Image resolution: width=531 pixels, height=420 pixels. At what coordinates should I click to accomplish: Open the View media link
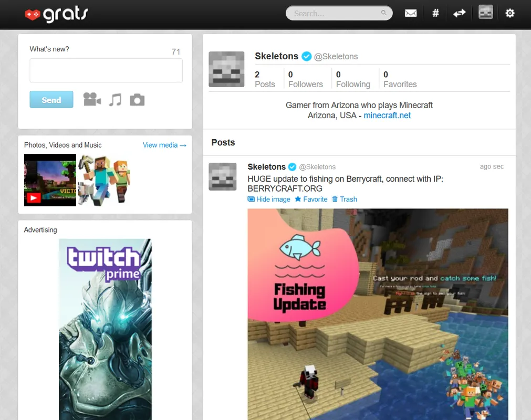click(164, 145)
